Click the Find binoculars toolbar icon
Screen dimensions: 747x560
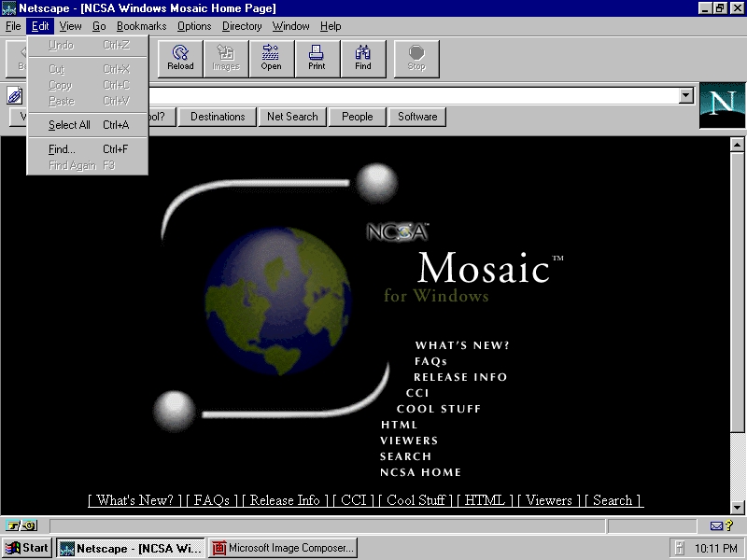tap(363, 58)
